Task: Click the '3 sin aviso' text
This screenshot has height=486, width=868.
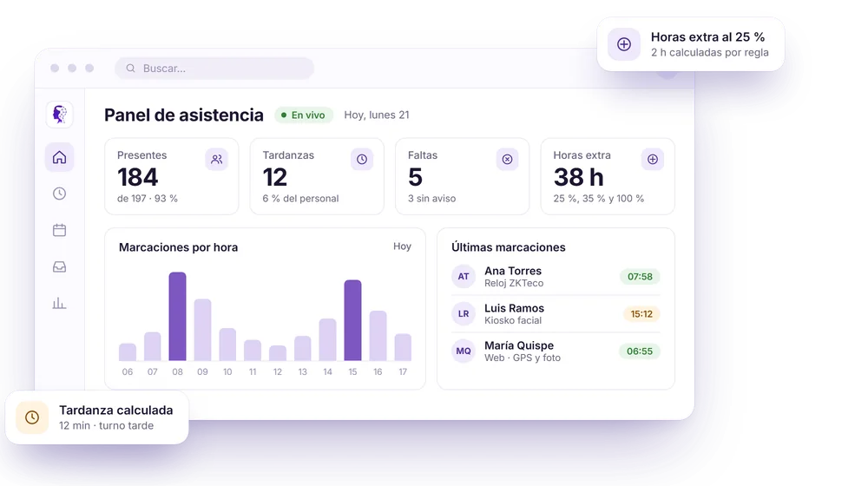Action: point(431,198)
